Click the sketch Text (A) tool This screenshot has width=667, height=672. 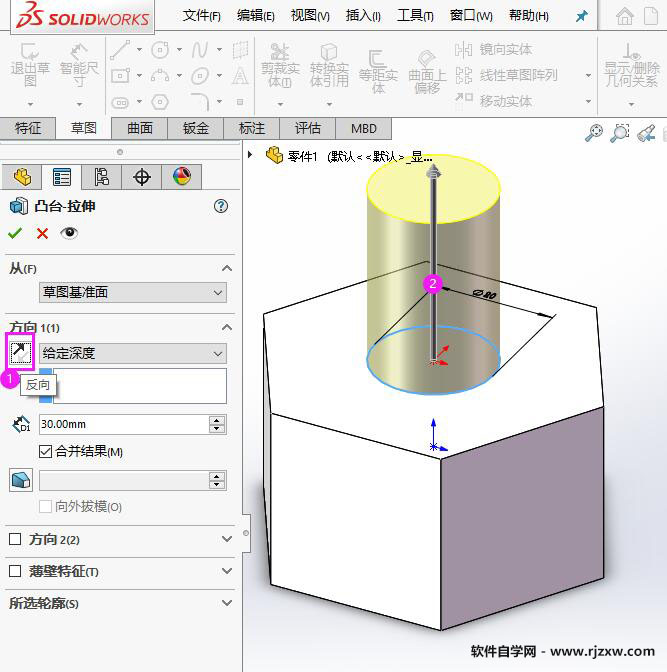pyautogui.click(x=240, y=76)
